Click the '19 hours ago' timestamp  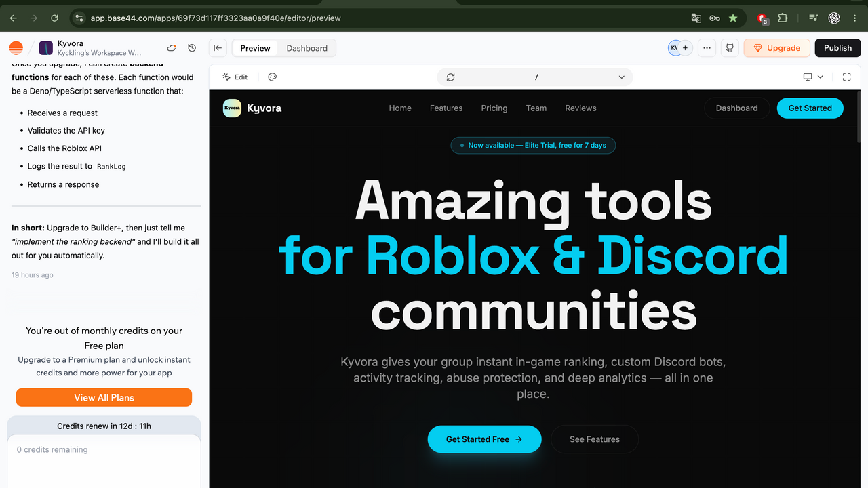[x=33, y=275]
